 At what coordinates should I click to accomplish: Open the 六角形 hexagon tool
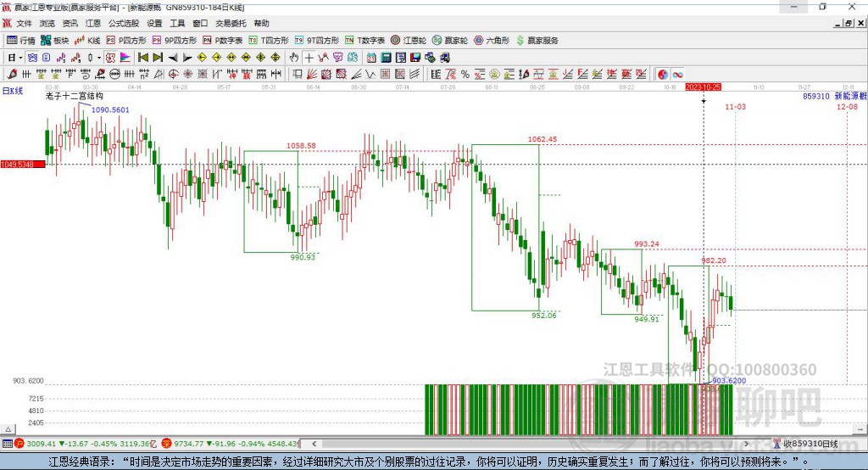click(492, 41)
